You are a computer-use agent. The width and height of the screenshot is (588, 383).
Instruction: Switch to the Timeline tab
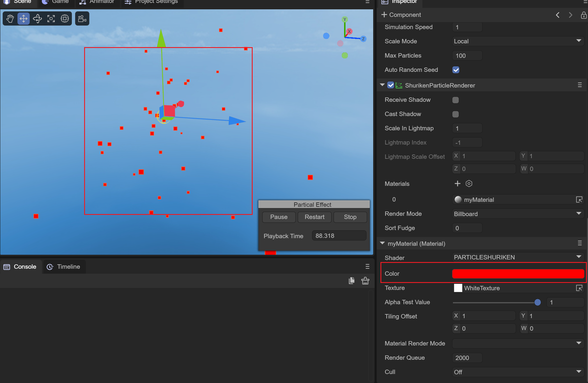tap(64, 267)
